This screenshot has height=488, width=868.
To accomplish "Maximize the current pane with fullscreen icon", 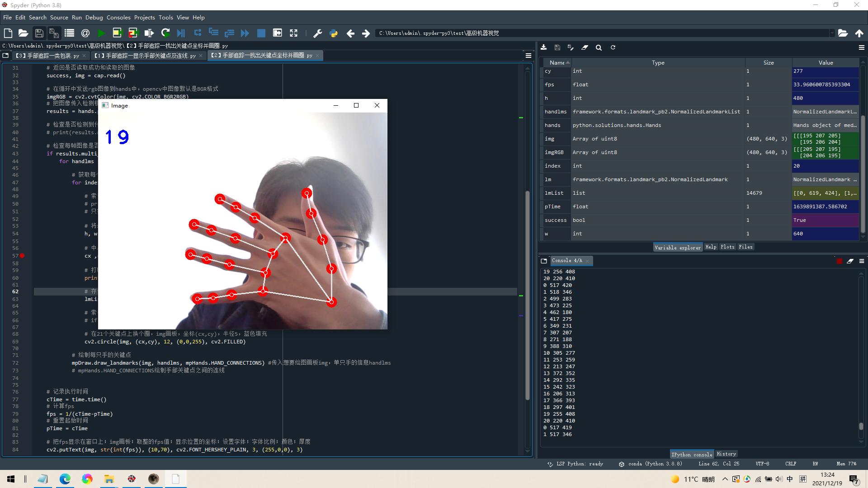I will pos(294,33).
